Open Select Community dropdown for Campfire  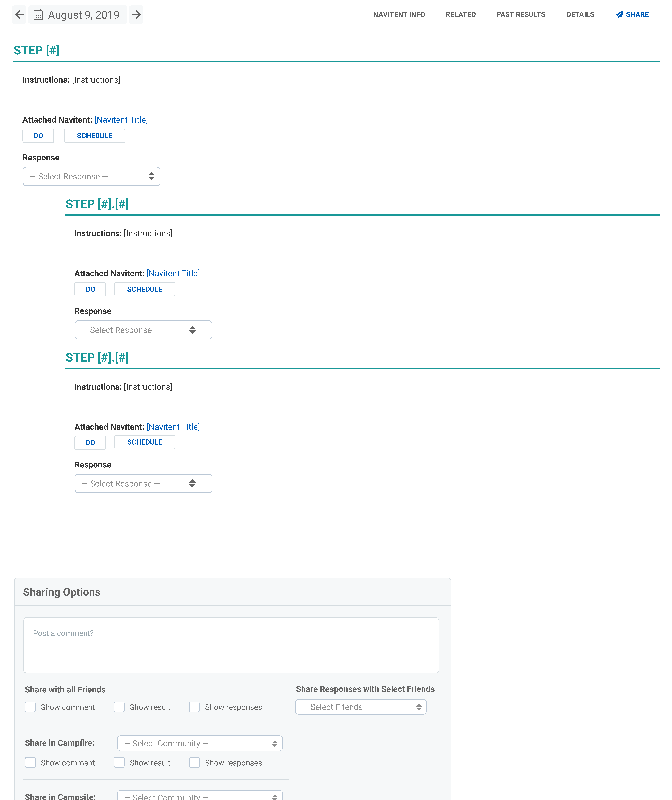tap(200, 743)
